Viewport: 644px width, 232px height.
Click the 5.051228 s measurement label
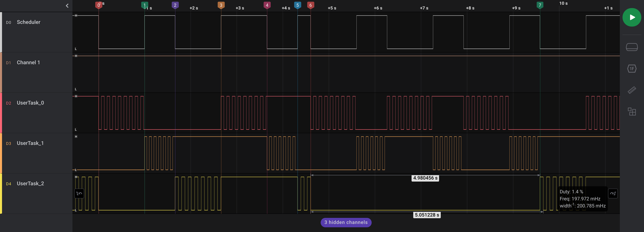point(427,215)
